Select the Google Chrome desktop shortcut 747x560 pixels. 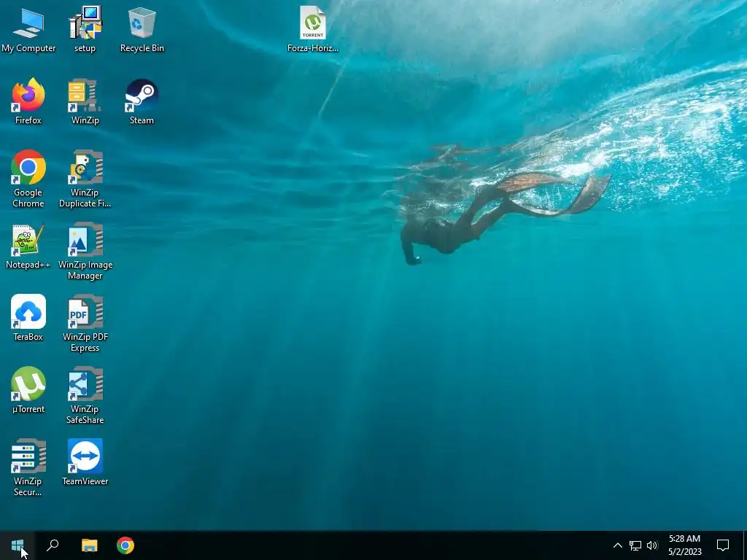tap(28, 179)
